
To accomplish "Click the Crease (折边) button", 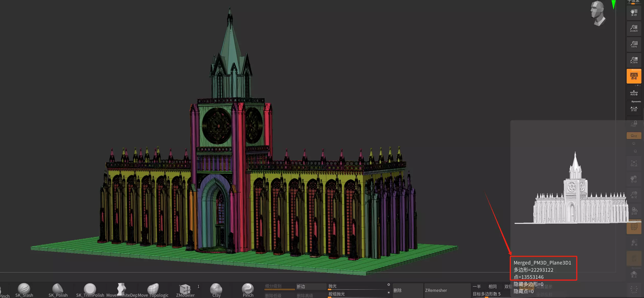I will [311, 286].
